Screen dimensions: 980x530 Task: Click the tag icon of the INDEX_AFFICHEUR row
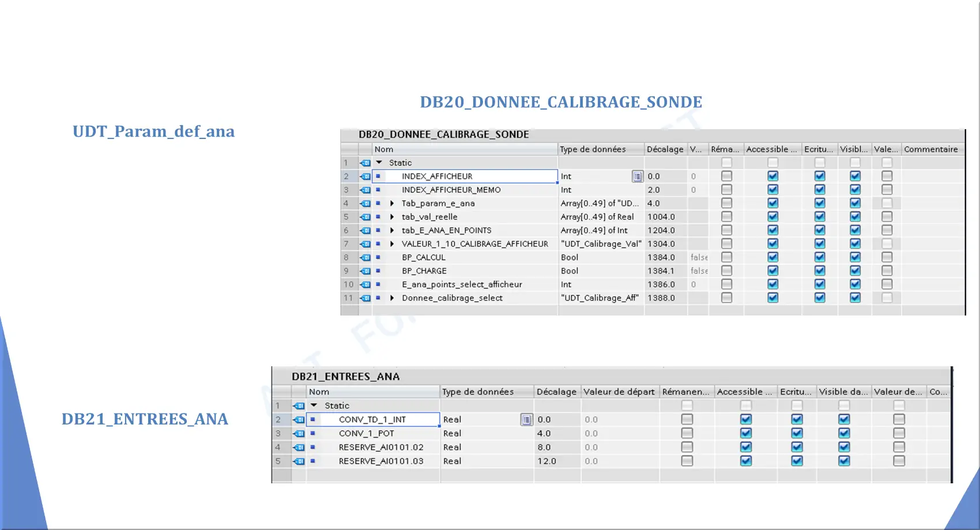point(365,176)
